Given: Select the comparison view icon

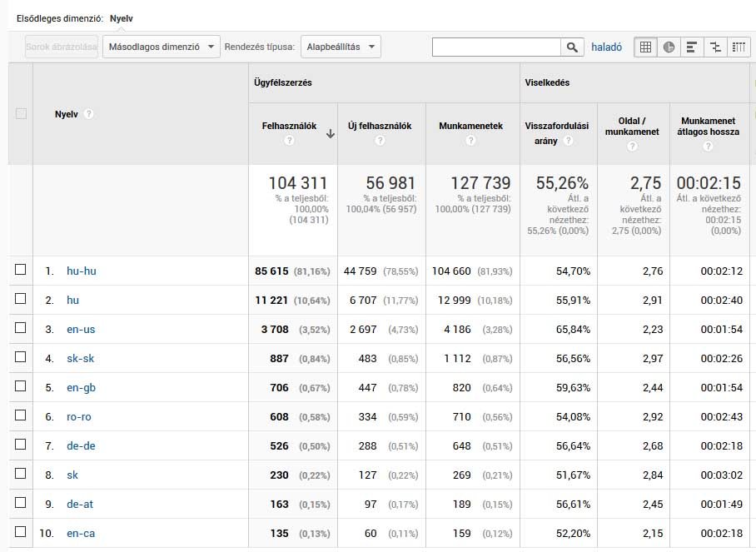Looking at the screenshot, I should pos(715,47).
